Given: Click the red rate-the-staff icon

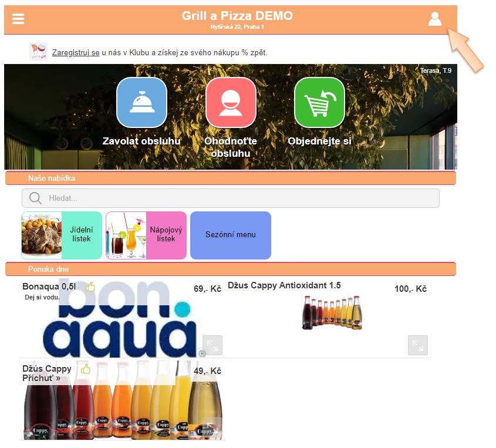Looking at the screenshot, I should [231, 103].
